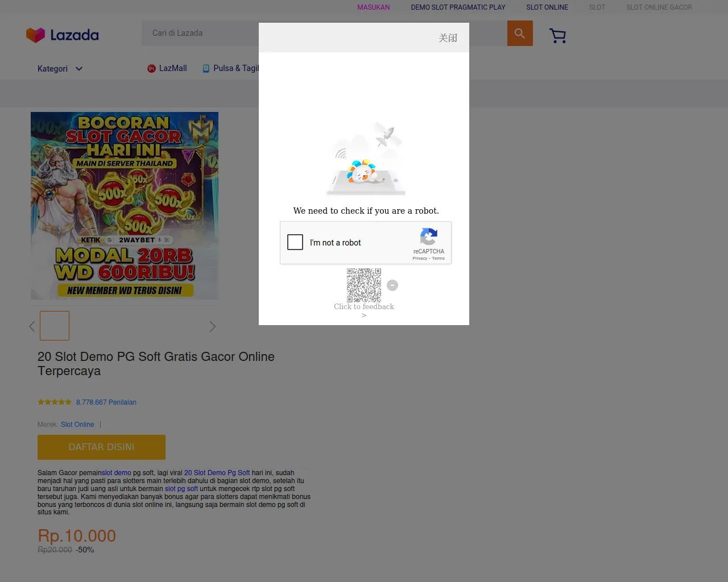The image size is (728, 582).
Task: Open the shopping cart icon
Action: (558, 36)
